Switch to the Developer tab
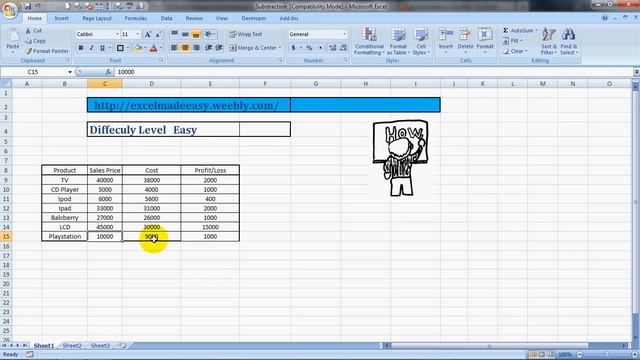This screenshot has height=360, width=640. pos(253,18)
